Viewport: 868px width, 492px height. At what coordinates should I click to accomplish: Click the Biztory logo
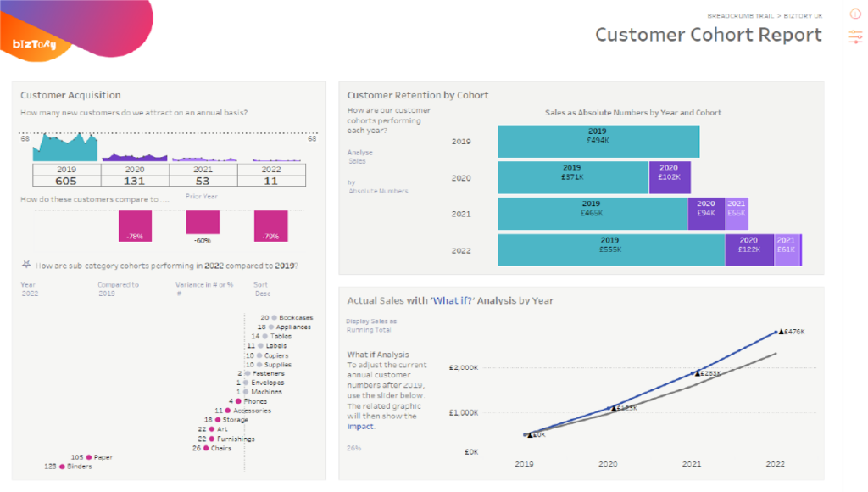point(34,44)
